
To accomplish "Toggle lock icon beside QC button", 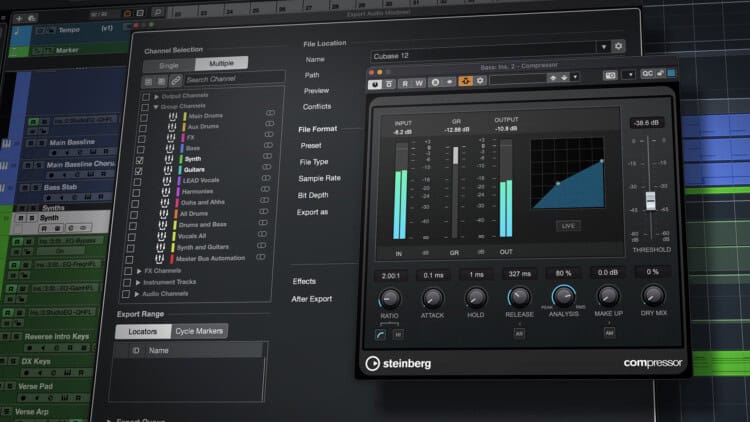I will click(660, 73).
